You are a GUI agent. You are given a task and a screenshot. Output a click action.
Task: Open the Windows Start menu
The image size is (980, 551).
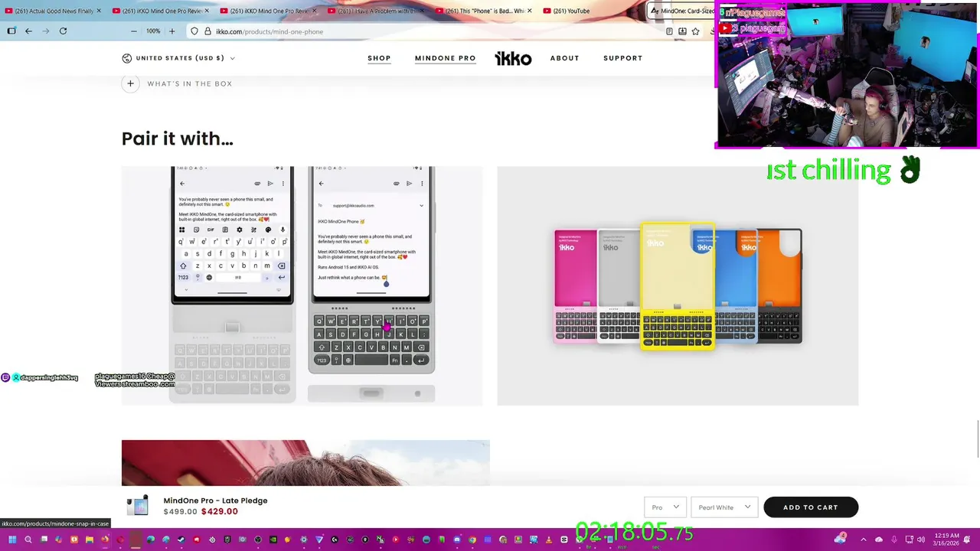click(12, 540)
